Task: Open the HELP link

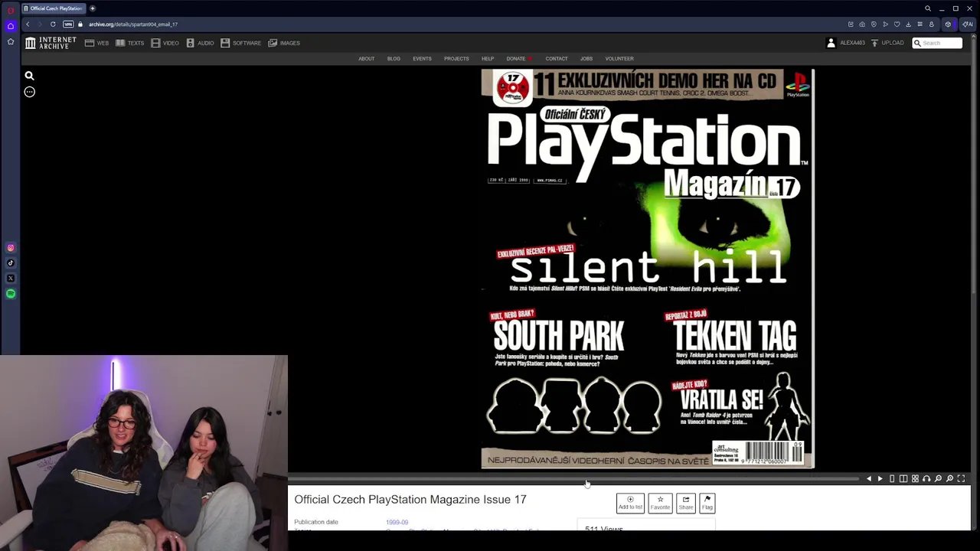Action: coord(488,59)
